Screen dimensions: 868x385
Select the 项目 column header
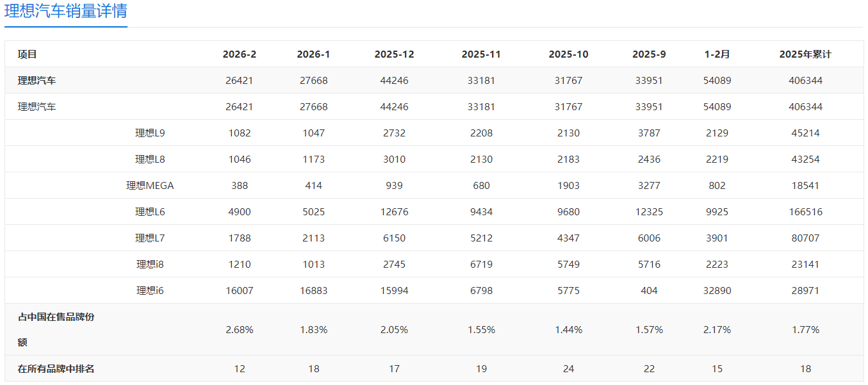28,54
